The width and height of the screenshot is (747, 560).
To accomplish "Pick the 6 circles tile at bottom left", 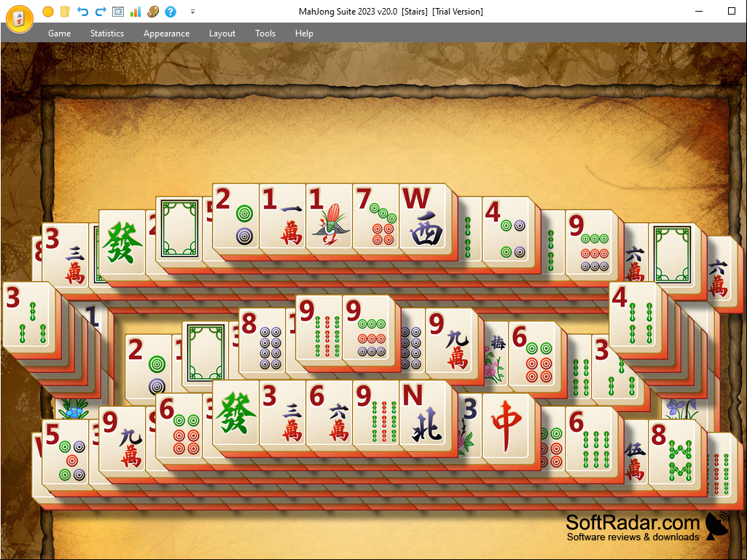I will point(179,427).
